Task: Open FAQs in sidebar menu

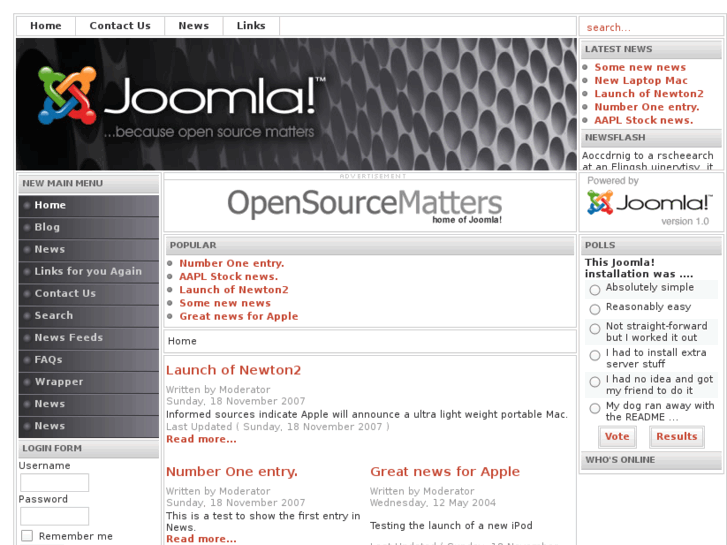Action: point(89,360)
